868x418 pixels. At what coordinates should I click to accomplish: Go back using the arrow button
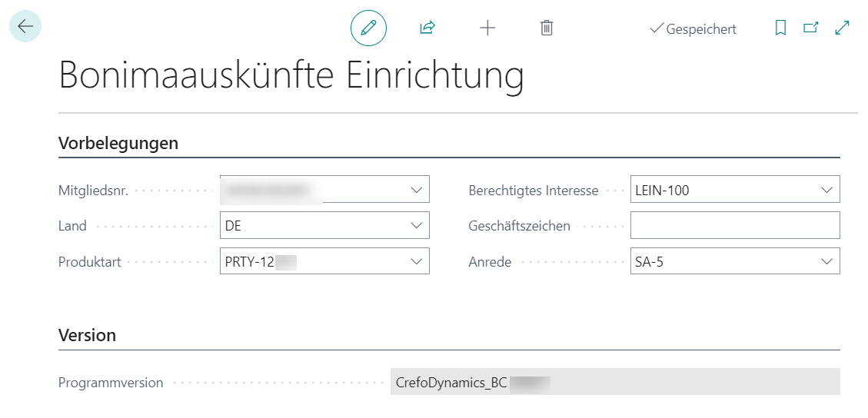(x=25, y=27)
